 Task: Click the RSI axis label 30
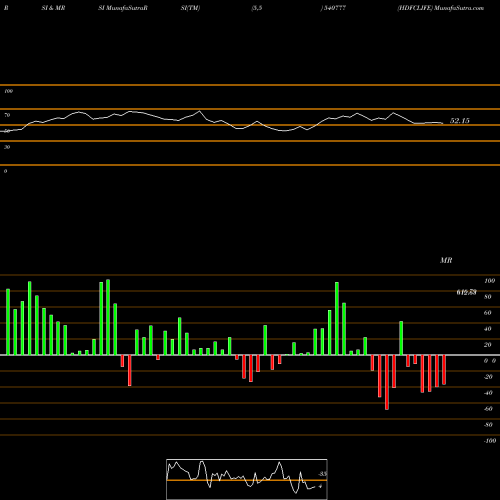tap(7, 147)
